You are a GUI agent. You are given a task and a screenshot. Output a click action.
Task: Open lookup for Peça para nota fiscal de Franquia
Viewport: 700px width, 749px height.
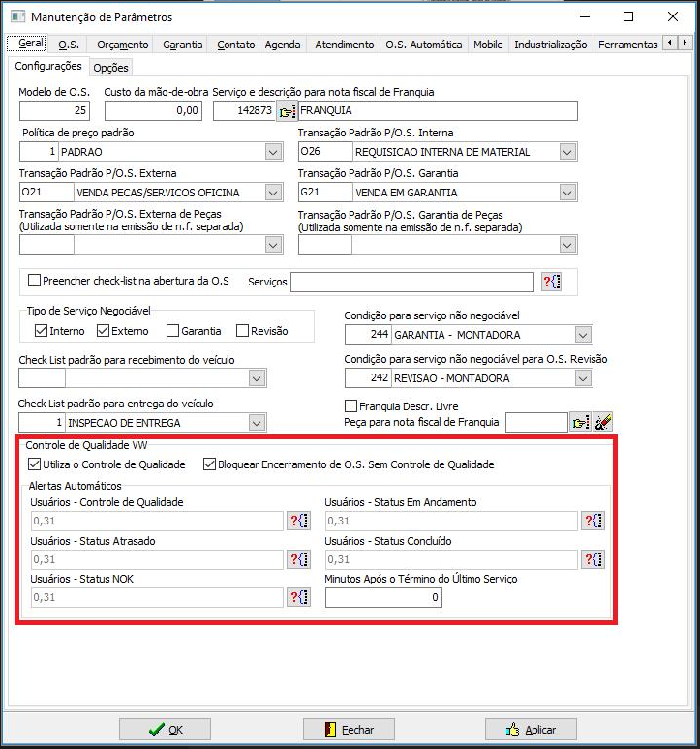tap(581, 422)
